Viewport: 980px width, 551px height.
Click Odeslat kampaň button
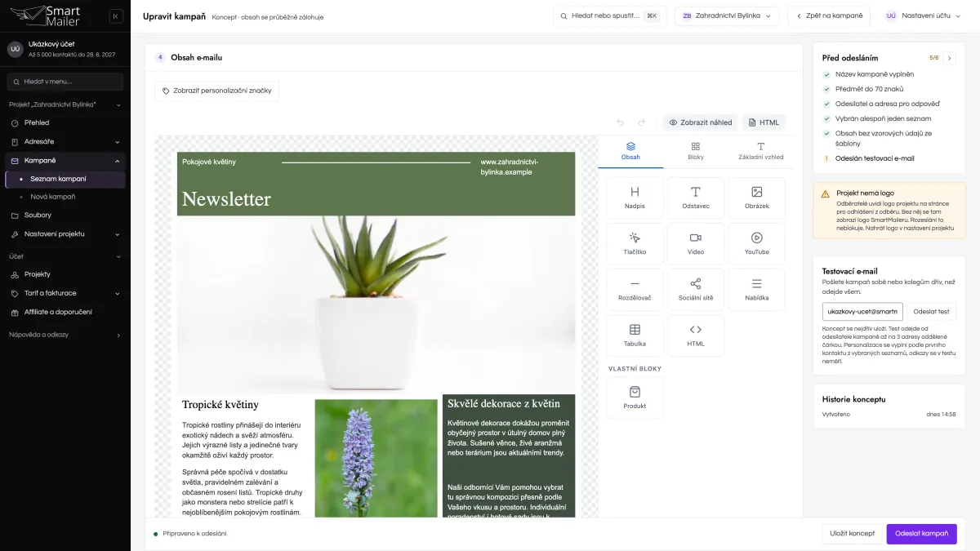(921, 534)
